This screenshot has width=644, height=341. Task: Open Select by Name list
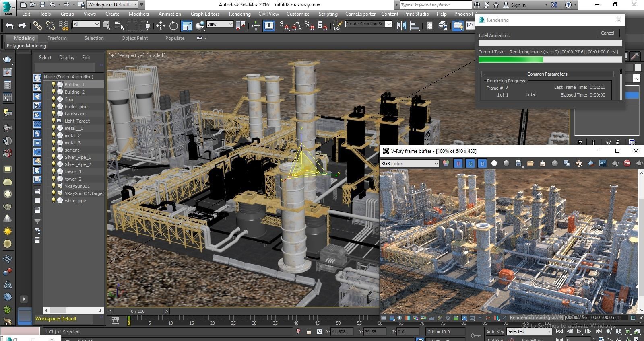[x=120, y=26]
